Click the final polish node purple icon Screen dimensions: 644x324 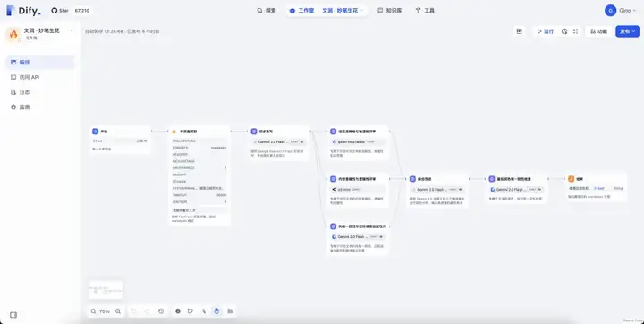492,179
